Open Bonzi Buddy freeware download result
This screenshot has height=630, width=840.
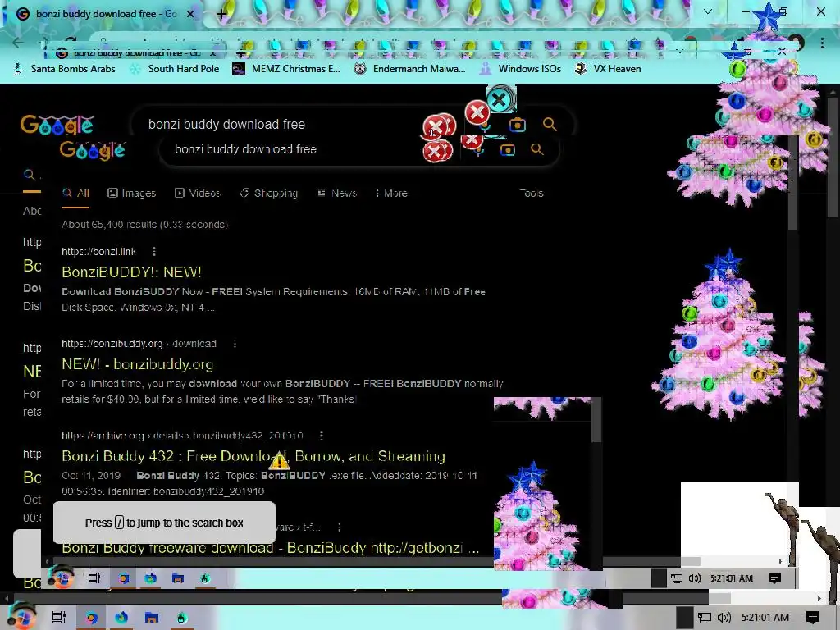click(x=271, y=548)
